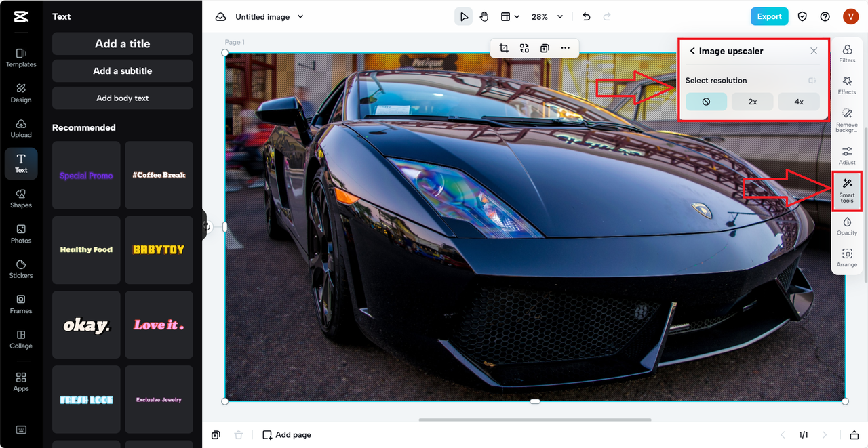Image resolution: width=868 pixels, height=448 pixels.
Task: Choose the Exclusive Jewelry text style
Action: [159, 400]
